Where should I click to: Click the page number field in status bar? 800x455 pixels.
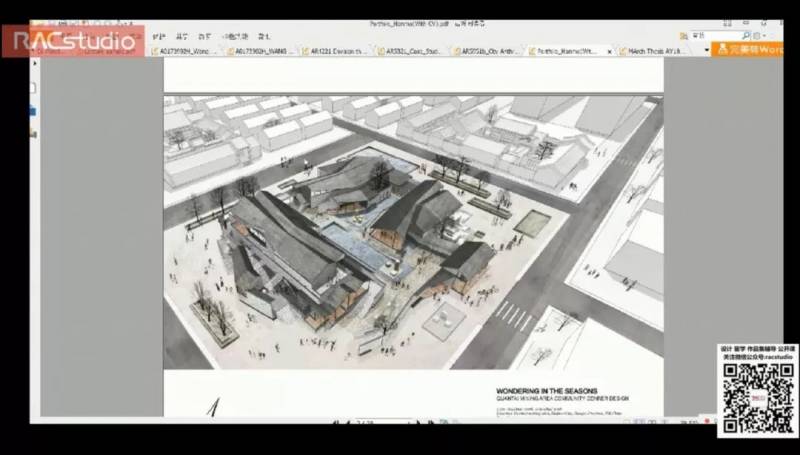(365, 422)
